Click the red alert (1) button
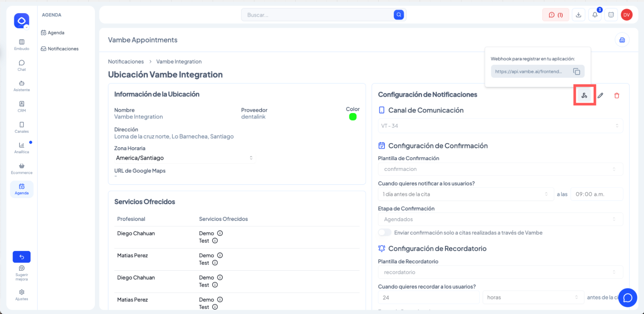This screenshot has width=644, height=314. tap(555, 15)
